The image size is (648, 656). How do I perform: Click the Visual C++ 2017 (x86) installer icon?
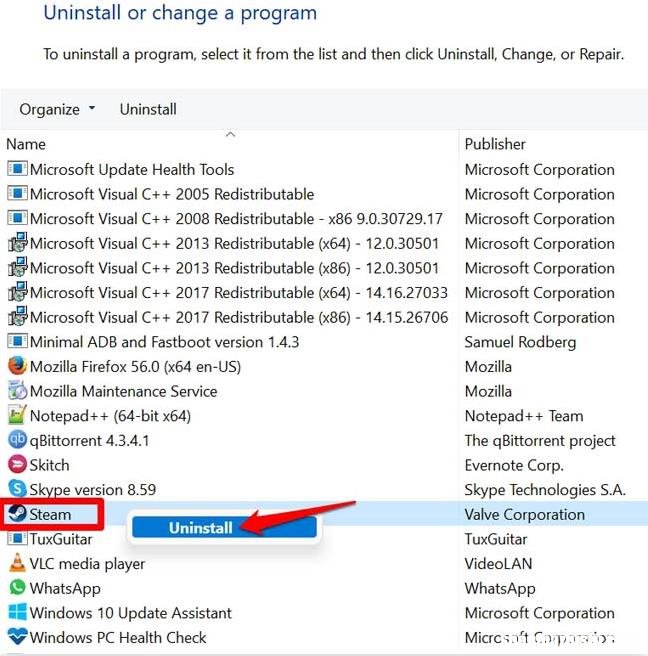click(x=17, y=317)
